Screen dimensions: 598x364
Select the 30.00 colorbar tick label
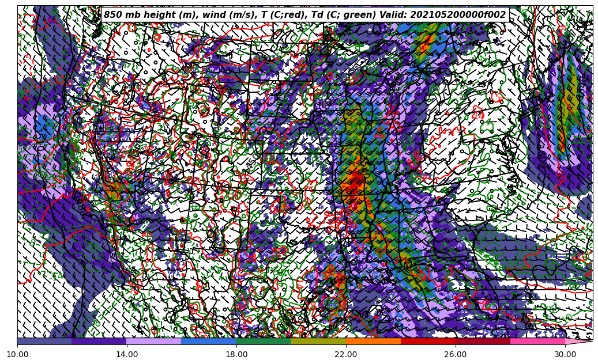[565, 355]
